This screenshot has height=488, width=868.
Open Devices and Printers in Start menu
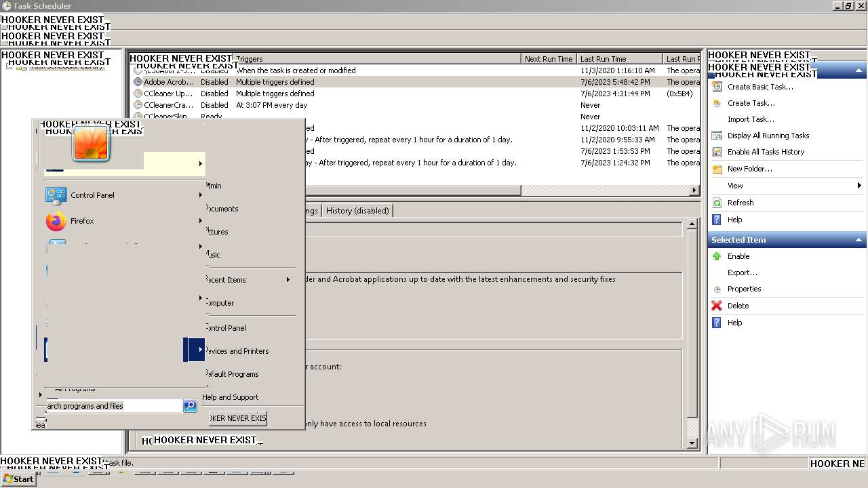pyautogui.click(x=236, y=351)
